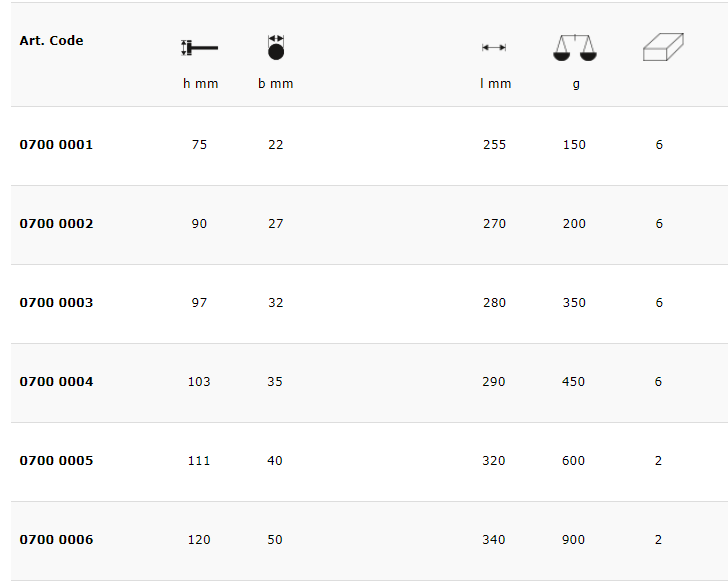Select the b mm column label
Image resolution: width=728 pixels, height=586 pixels.
276,84
